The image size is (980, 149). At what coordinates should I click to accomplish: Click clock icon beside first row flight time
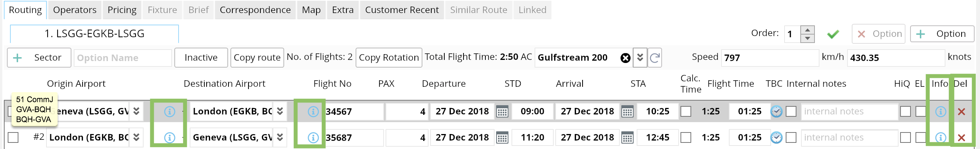776,111
